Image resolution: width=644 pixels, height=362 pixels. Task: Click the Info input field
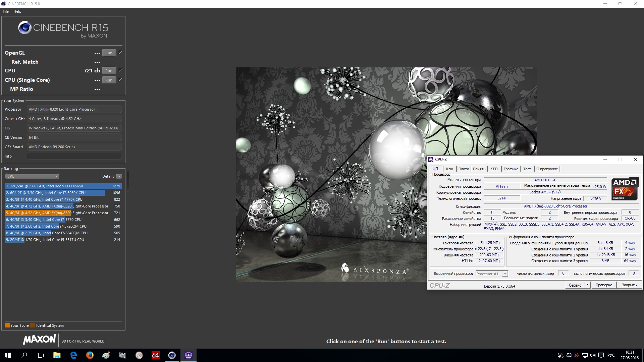(74, 156)
